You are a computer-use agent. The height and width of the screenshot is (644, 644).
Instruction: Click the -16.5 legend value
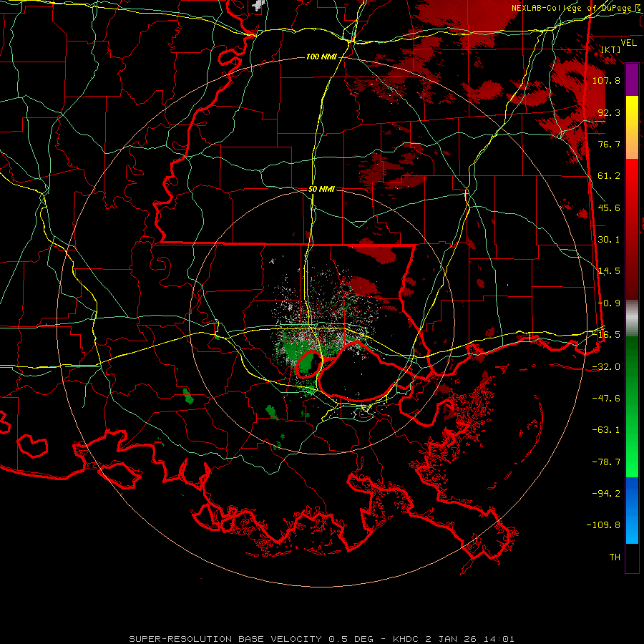606,335
